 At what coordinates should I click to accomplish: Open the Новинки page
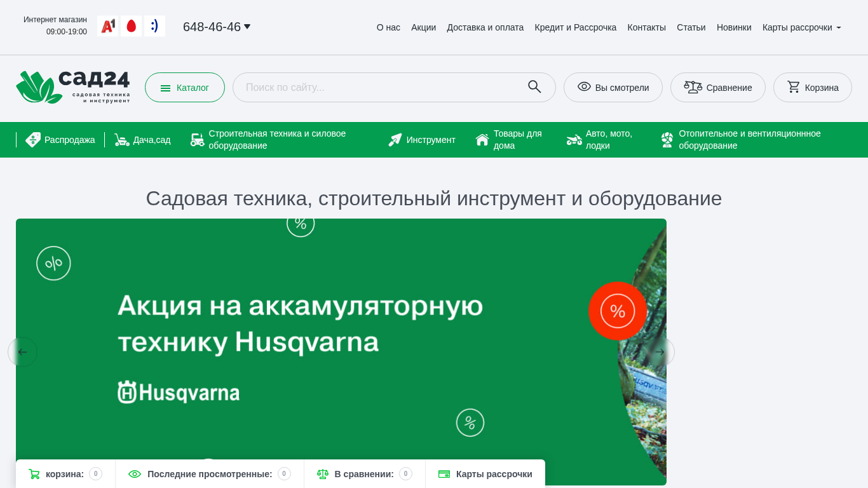734,27
